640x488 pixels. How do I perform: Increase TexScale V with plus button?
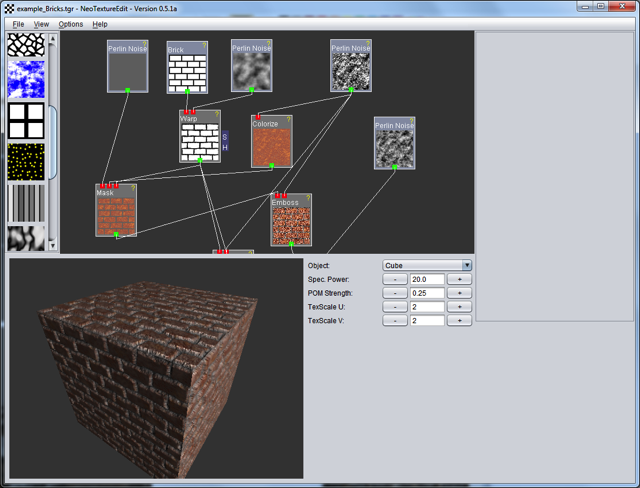coord(459,321)
